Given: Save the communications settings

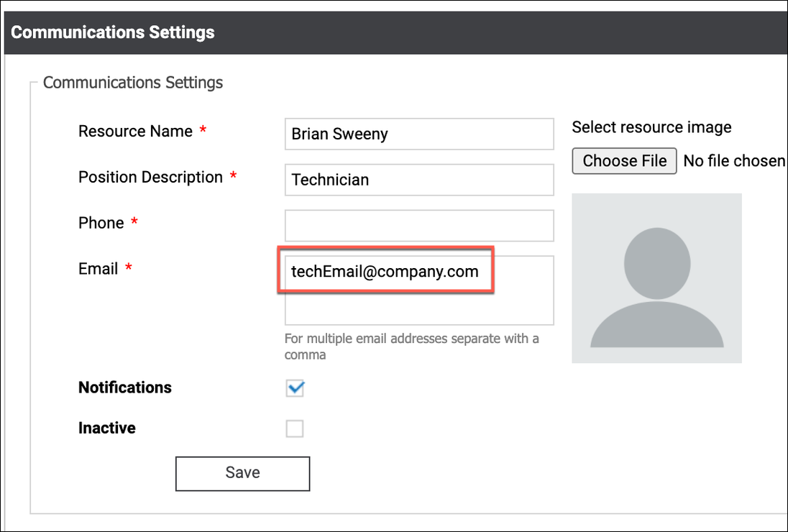Looking at the screenshot, I should [x=242, y=473].
